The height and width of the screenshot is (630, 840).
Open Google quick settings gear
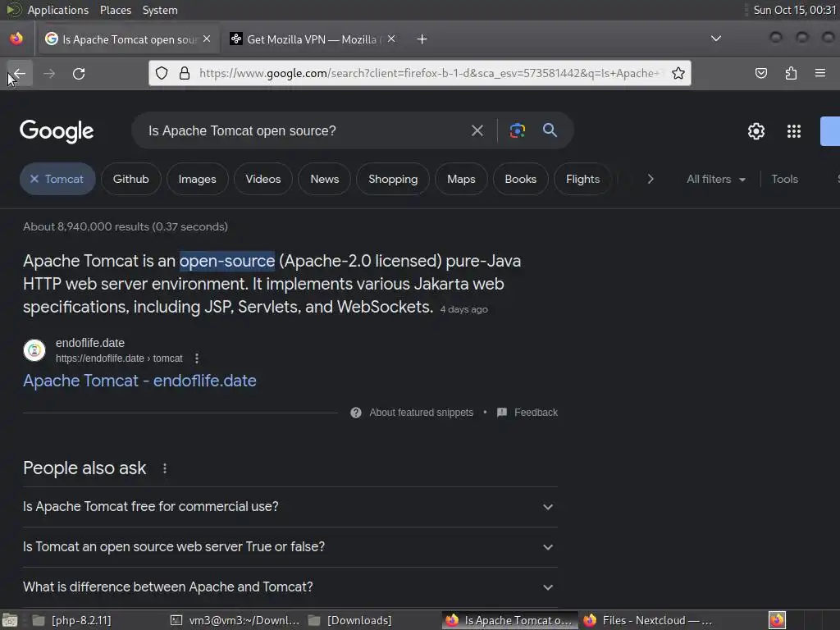756,131
